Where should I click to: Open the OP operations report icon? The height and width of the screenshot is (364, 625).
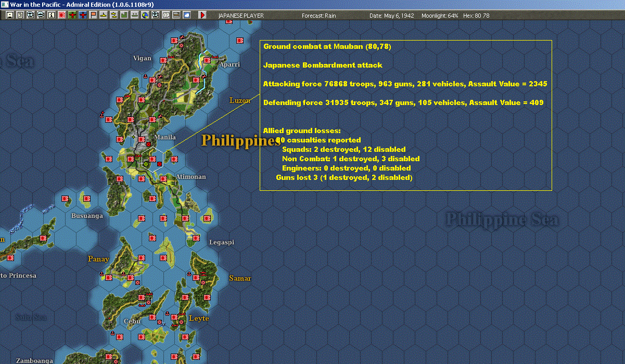[165, 15]
